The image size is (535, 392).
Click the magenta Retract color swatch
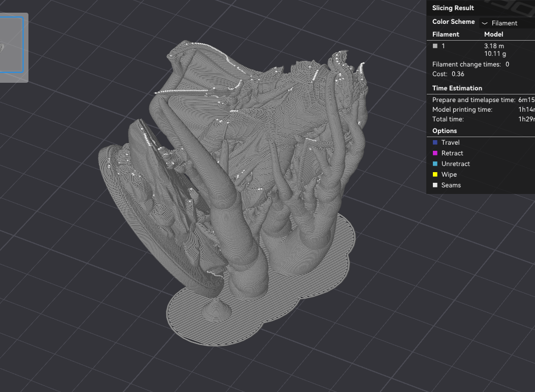coord(435,153)
